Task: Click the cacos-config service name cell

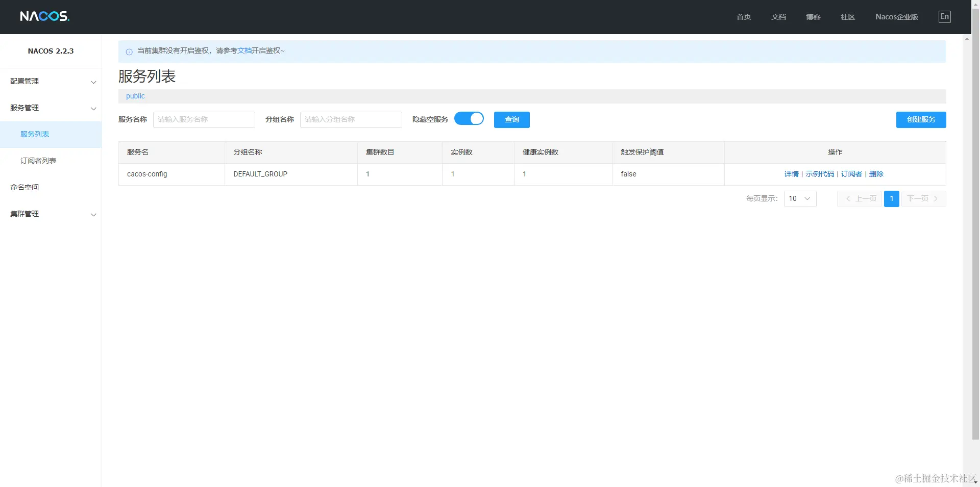Action: tap(171, 174)
